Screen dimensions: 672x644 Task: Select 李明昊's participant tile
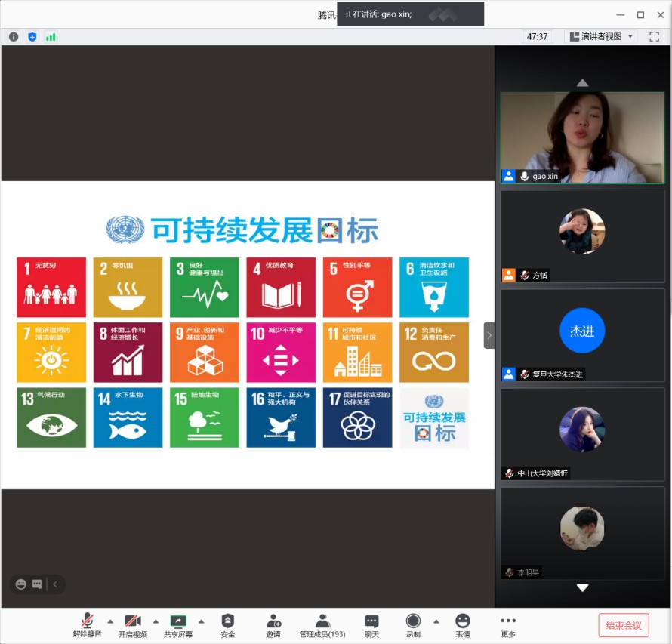(582, 533)
